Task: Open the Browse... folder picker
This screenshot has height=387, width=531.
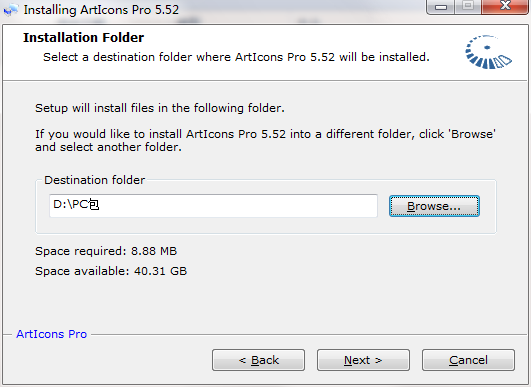Action: point(434,206)
